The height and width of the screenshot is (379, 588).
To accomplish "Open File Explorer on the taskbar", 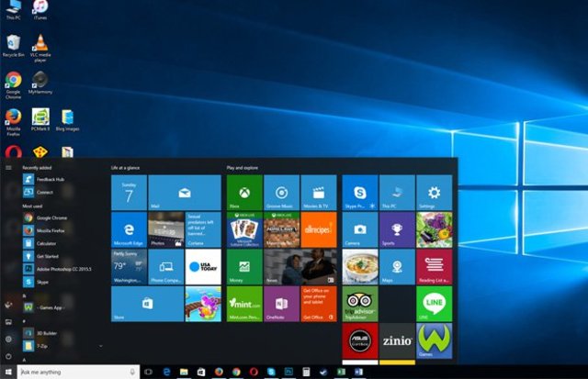I will 184,372.
